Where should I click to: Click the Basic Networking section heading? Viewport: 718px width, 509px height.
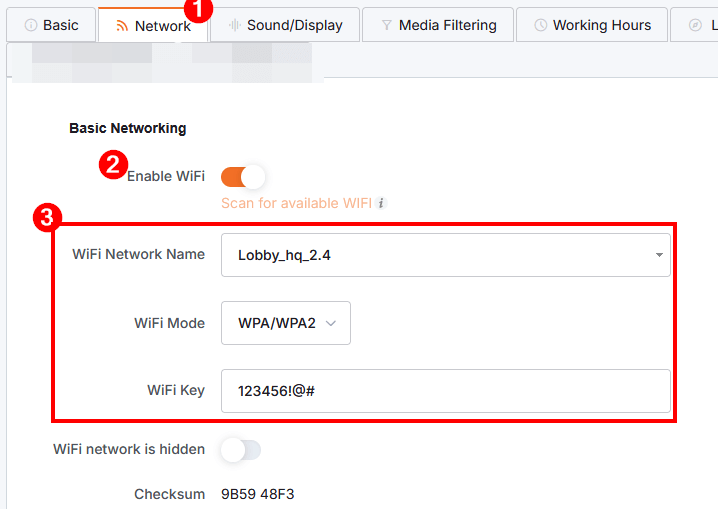127,128
